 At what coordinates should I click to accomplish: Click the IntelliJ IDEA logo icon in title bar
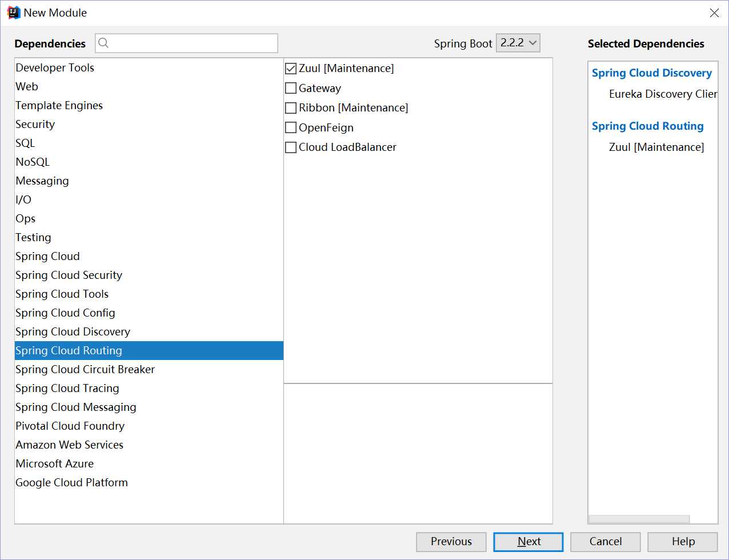click(14, 13)
